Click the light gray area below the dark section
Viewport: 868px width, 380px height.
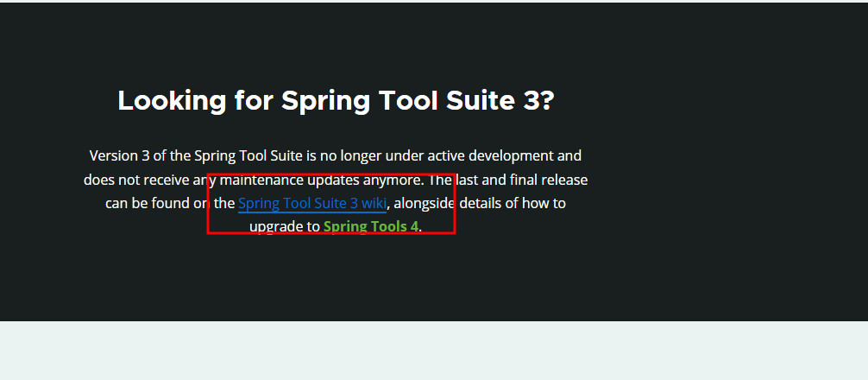[434, 351]
